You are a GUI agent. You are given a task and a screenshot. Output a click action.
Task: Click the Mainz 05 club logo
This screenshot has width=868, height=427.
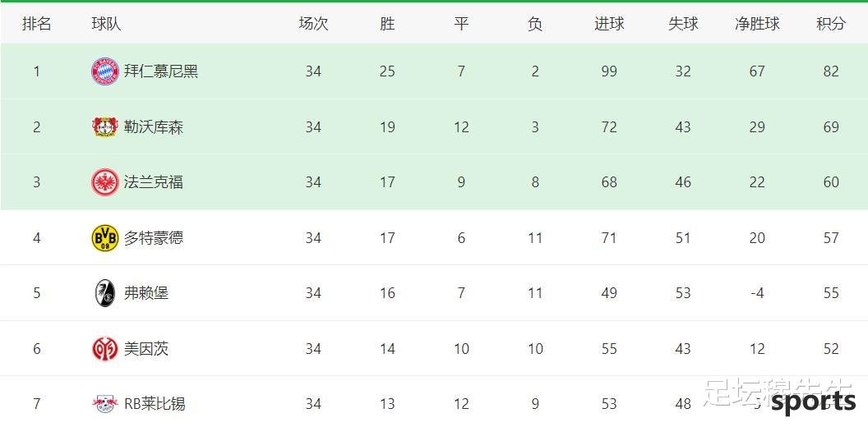[x=105, y=348]
